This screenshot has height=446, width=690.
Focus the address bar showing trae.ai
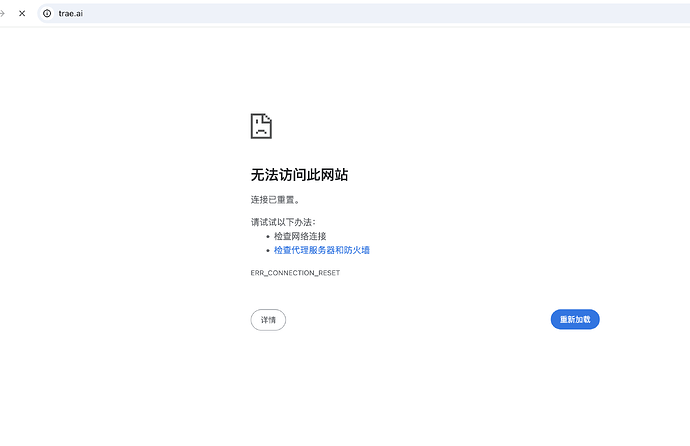[364, 14]
